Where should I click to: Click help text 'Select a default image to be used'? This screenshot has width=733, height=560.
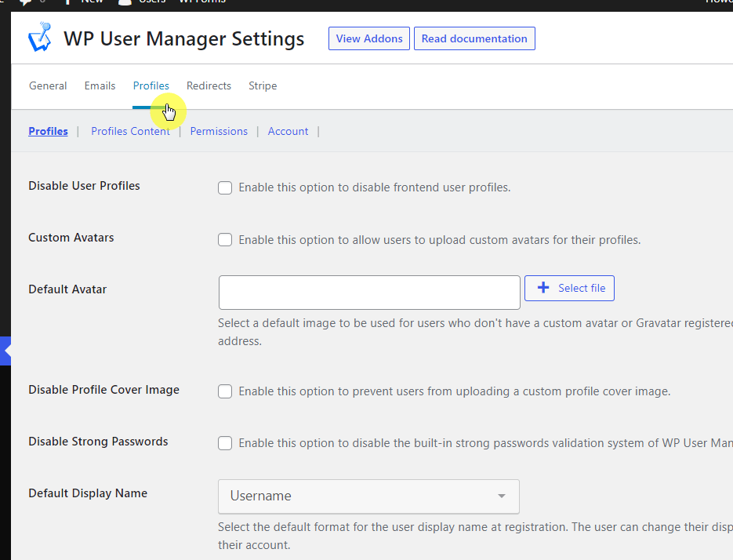(475, 332)
